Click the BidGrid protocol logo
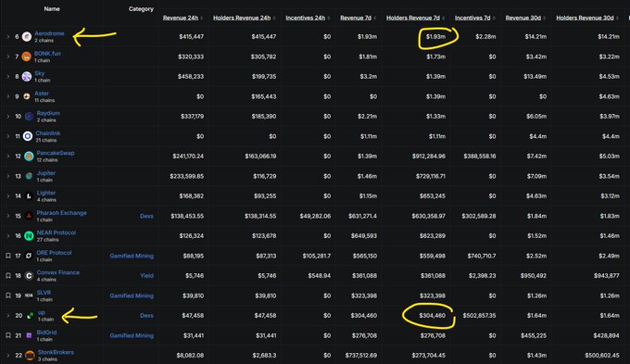Image resolution: width=630 pixels, height=364 pixels. (x=29, y=335)
